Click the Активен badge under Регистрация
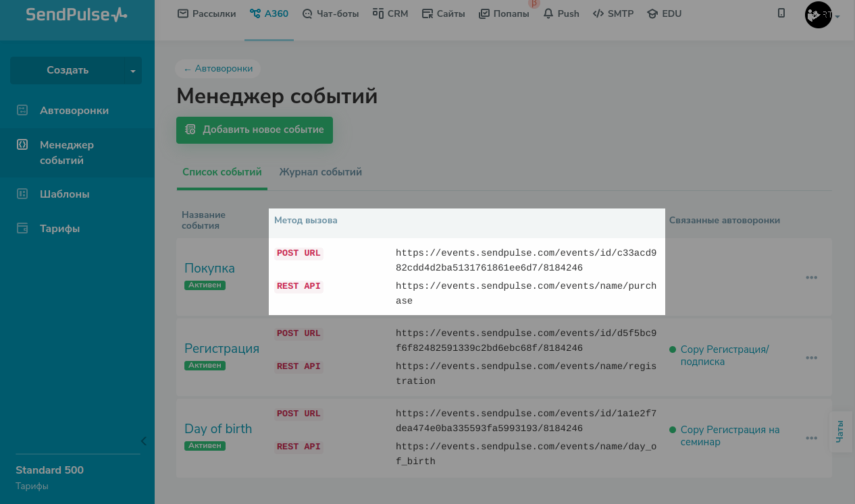The image size is (855, 504). pos(205,366)
